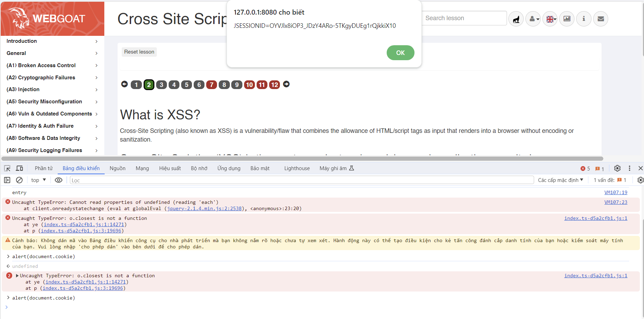Switch to Bộ nhớ tab

click(x=199, y=168)
